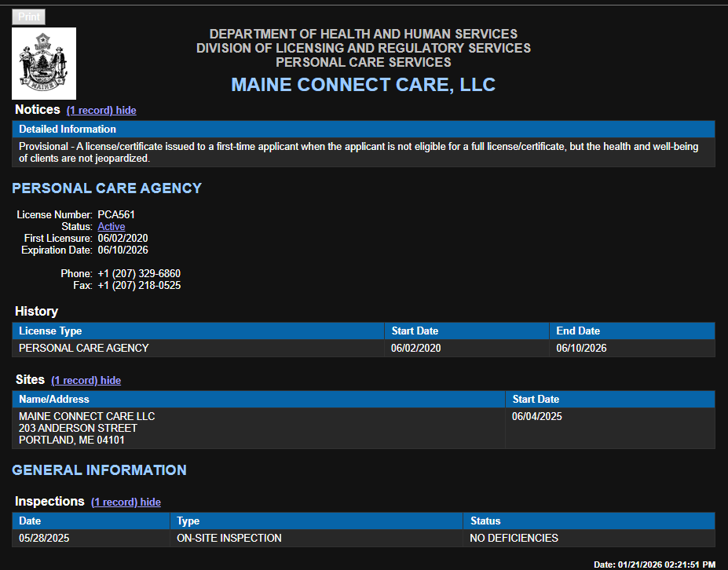Select the End Date column header
The width and height of the screenshot is (728, 570).
point(577,331)
